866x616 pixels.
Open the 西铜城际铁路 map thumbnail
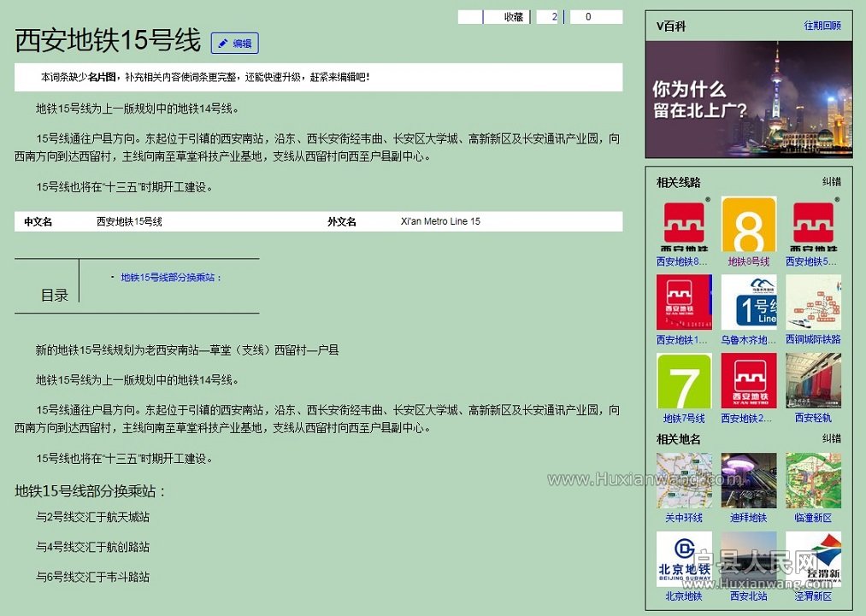click(x=813, y=302)
